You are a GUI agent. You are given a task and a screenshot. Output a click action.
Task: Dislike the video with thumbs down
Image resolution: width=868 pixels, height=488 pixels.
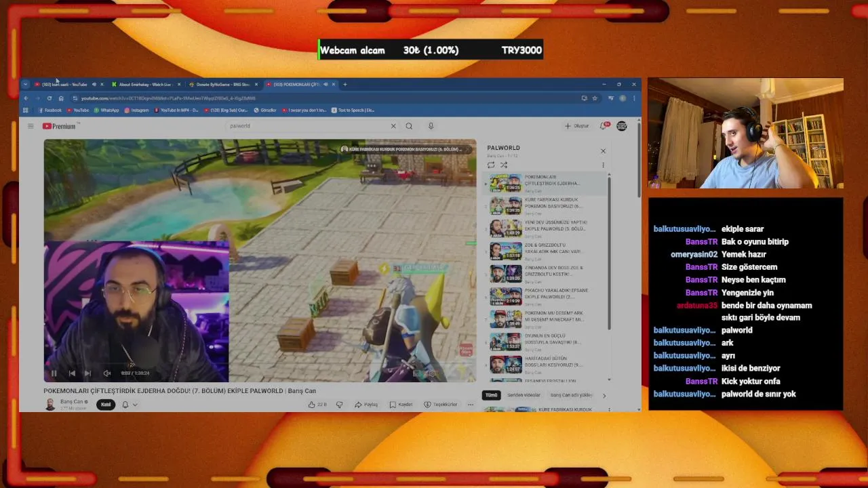[x=340, y=405]
